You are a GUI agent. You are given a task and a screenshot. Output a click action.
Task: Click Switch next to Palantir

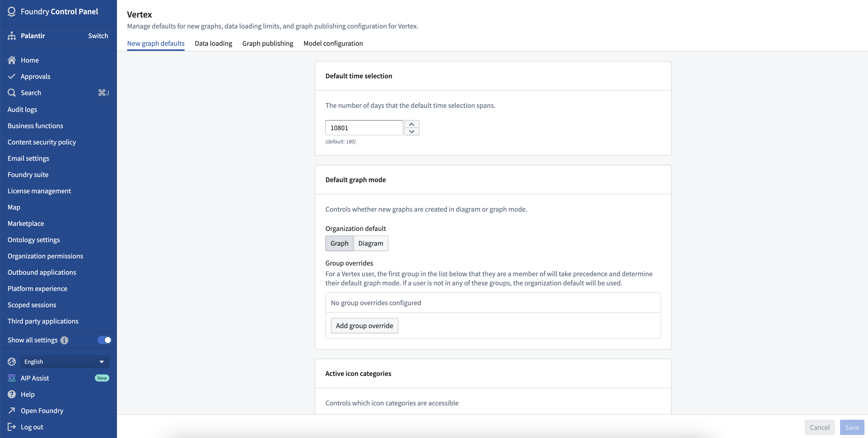pyautogui.click(x=98, y=36)
